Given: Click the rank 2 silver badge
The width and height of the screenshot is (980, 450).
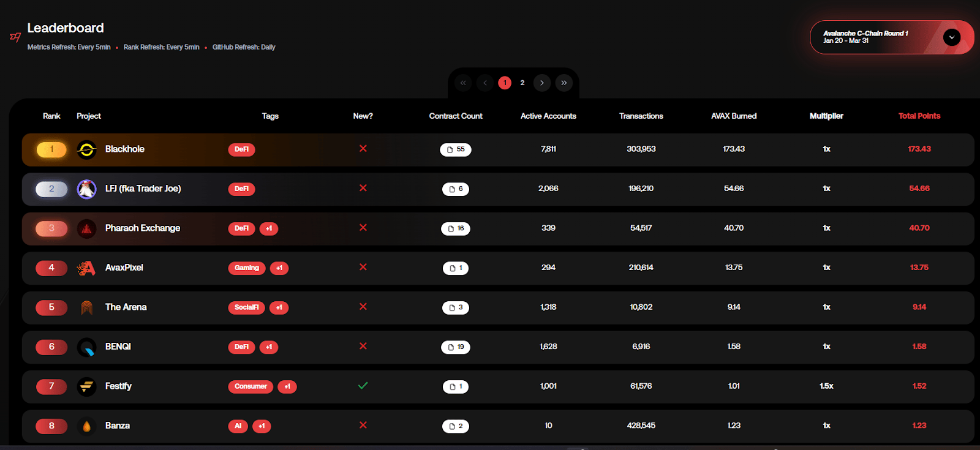Looking at the screenshot, I should click(x=51, y=189).
